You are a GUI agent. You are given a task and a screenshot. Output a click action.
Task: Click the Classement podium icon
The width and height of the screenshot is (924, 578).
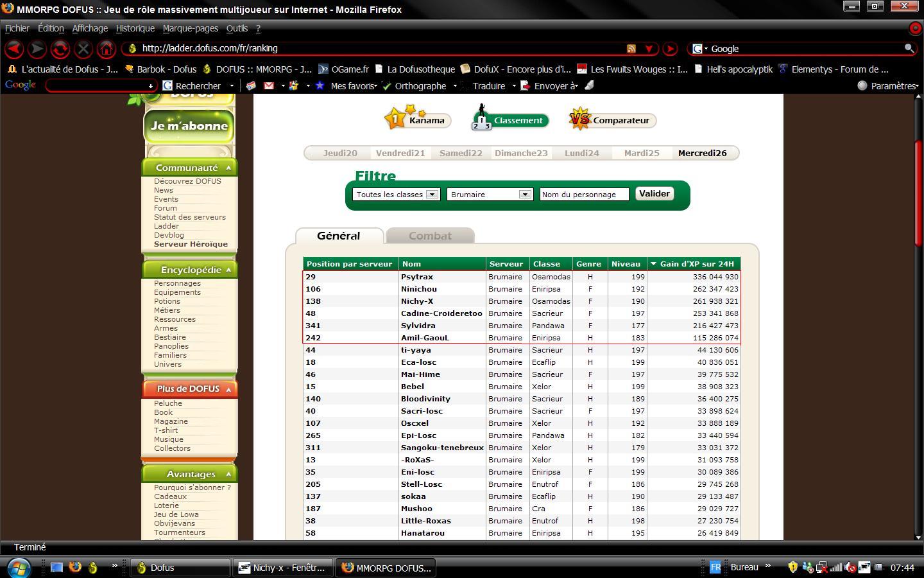pos(481,117)
